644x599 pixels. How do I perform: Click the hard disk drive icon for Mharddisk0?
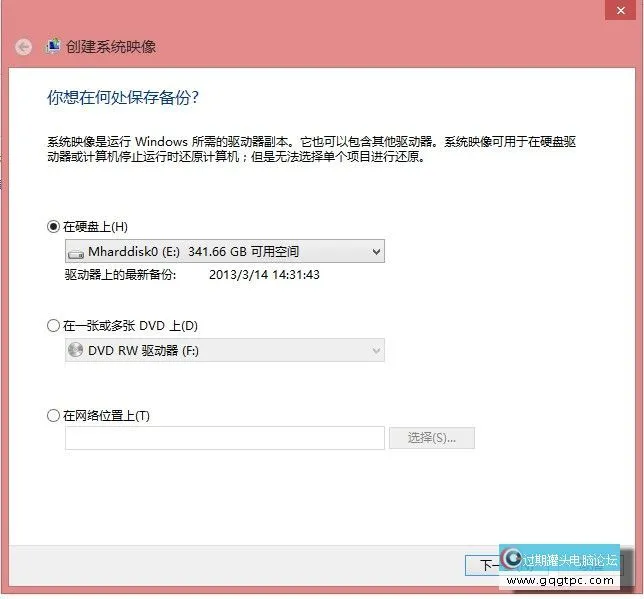(x=76, y=254)
